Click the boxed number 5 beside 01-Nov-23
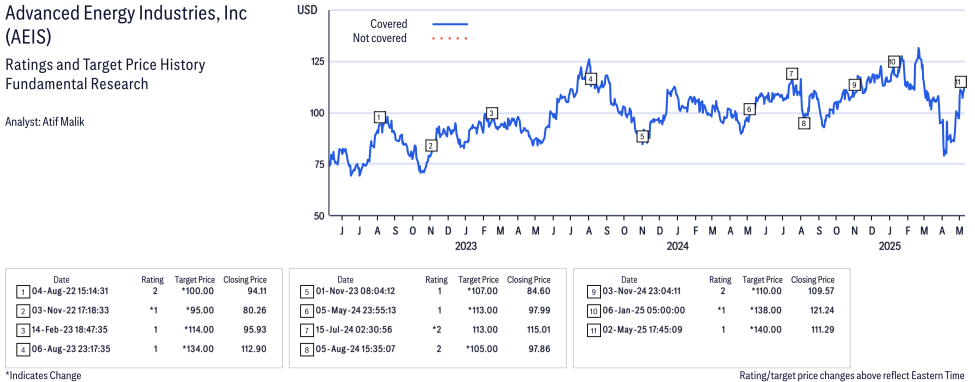 point(307,291)
